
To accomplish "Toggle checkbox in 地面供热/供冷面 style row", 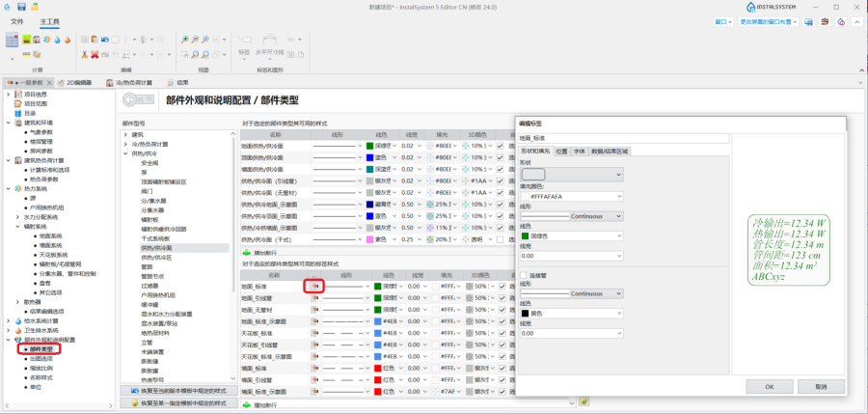I will click(501, 146).
